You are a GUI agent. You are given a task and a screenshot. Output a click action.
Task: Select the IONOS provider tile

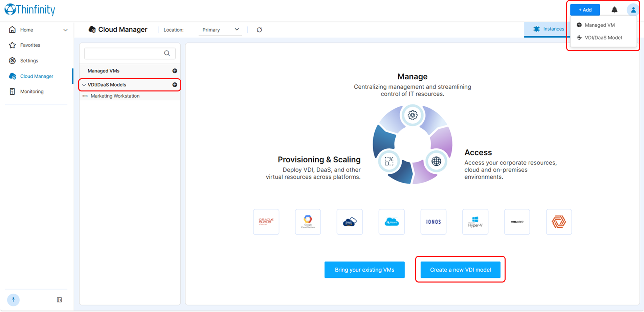point(433,222)
